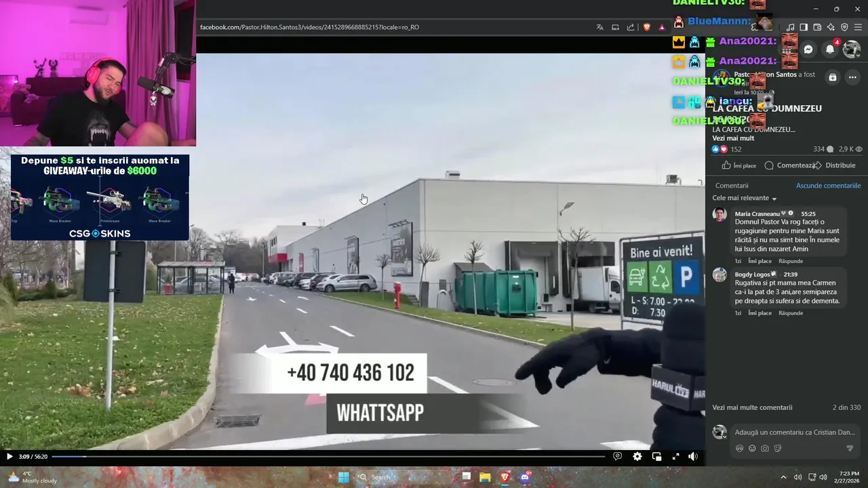Open the Windows Start menu

click(344, 477)
